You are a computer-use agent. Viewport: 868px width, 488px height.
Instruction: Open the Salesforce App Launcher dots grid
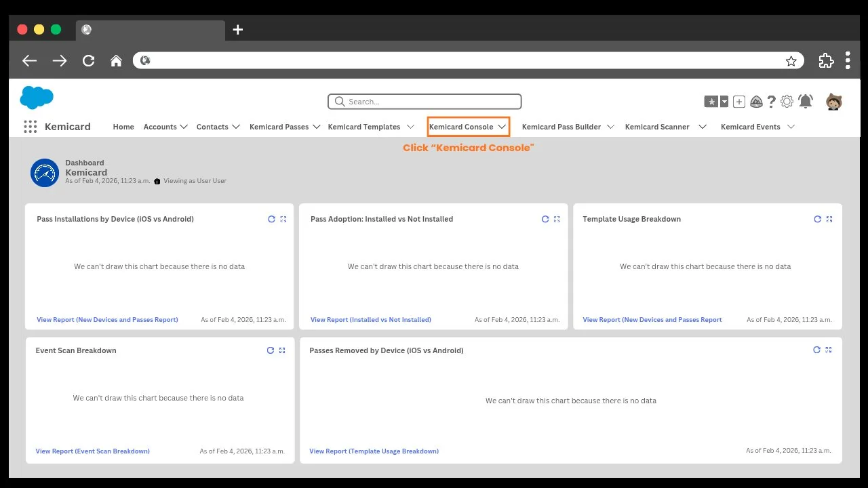tap(30, 127)
